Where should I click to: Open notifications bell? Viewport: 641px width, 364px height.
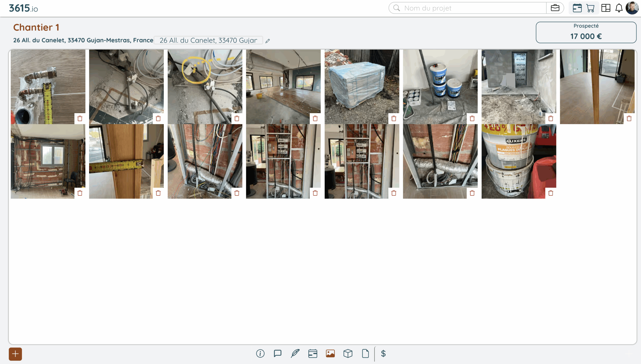[x=619, y=8]
